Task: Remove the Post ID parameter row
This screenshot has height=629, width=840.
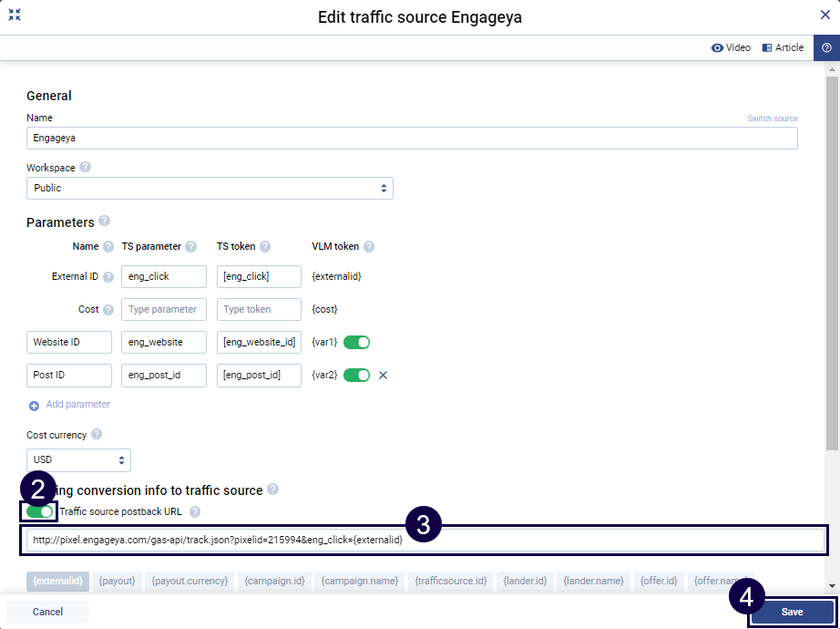Action: click(383, 375)
